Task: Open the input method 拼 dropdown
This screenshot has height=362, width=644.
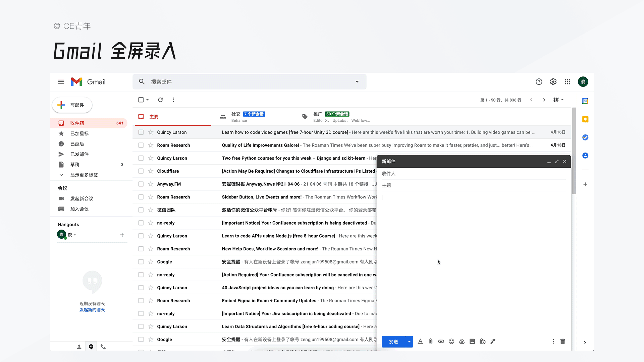Action: click(x=558, y=100)
